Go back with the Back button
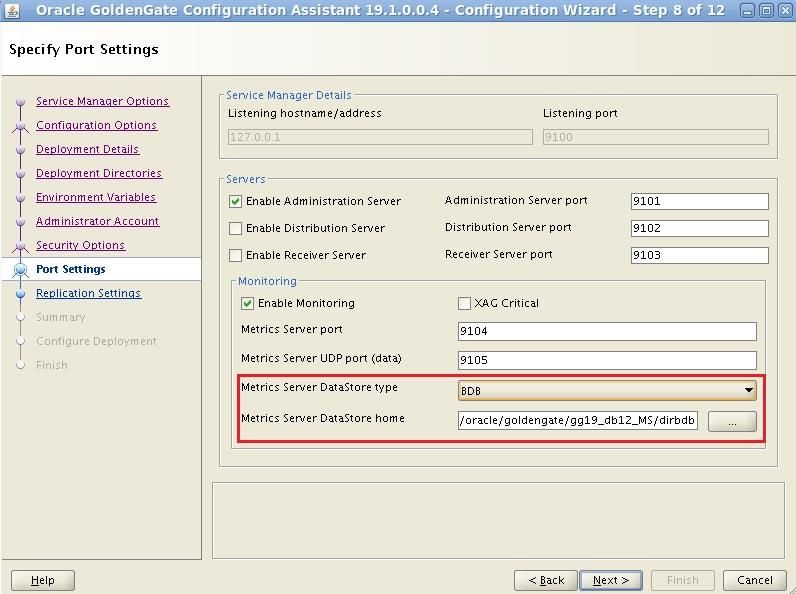This screenshot has height=594, width=796. click(x=546, y=580)
